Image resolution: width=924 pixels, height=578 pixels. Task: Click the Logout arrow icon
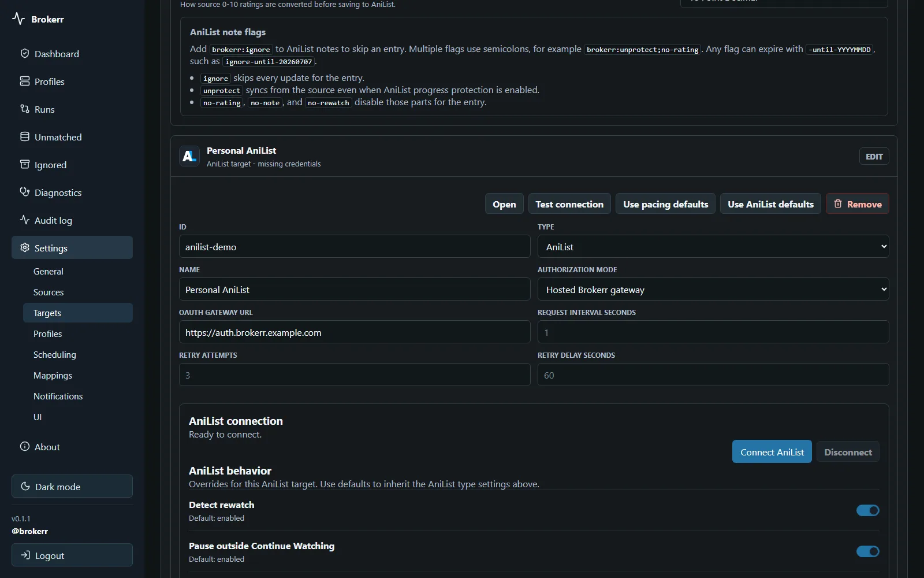tap(25, 555)
